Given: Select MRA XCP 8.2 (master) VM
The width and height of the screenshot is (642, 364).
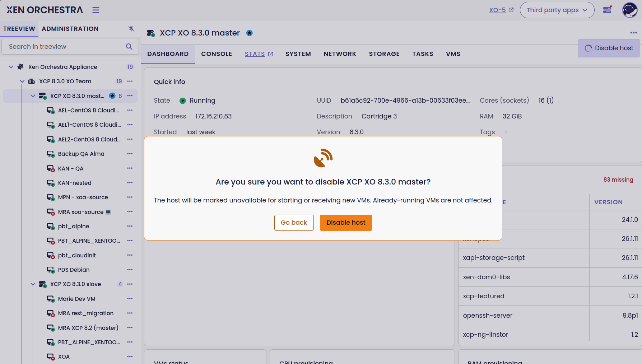Looking at the screenshot, I should click(x=88, y=328).
